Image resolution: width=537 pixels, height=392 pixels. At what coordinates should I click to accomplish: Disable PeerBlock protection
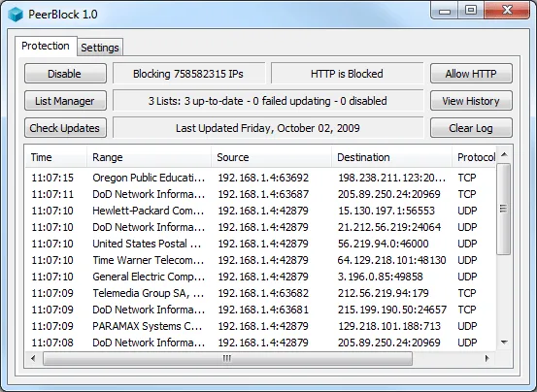(x=65, y=74)
